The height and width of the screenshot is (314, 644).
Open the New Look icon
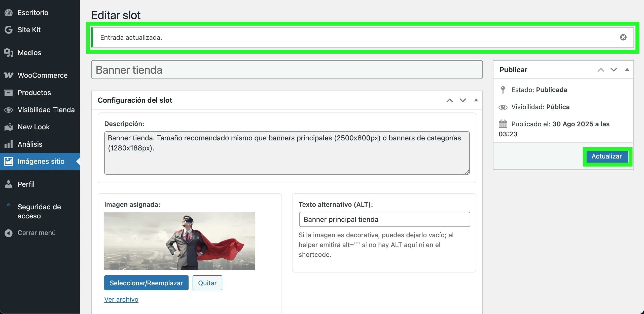[8, 127]
